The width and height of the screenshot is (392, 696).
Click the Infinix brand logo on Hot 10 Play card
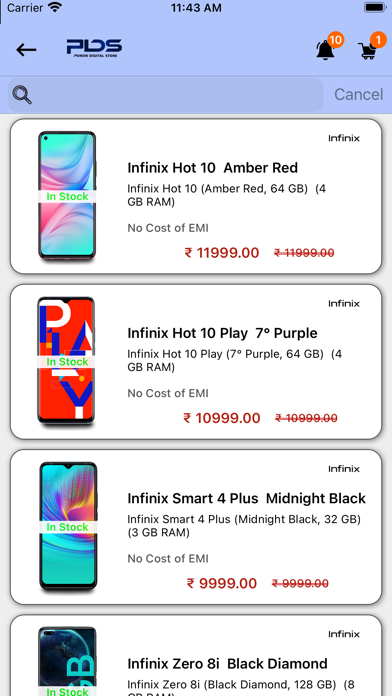[x=344, y=304]
